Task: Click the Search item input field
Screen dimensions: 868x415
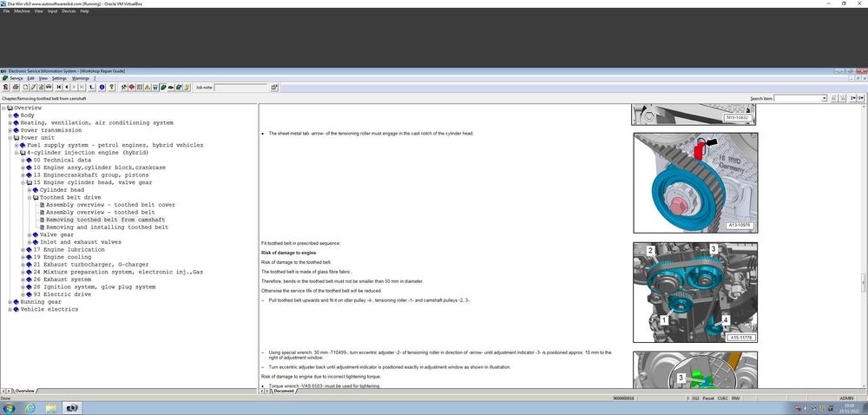Action: click(798, 98)
